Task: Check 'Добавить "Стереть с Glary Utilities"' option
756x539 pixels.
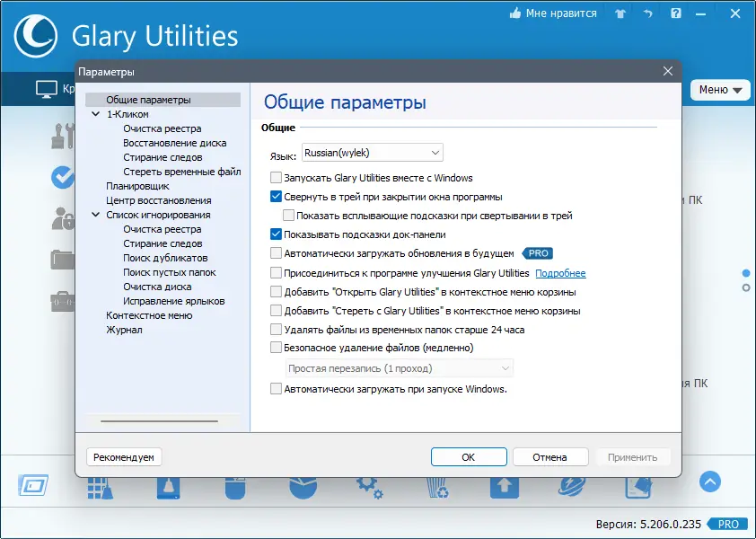Action: point(276,311)
